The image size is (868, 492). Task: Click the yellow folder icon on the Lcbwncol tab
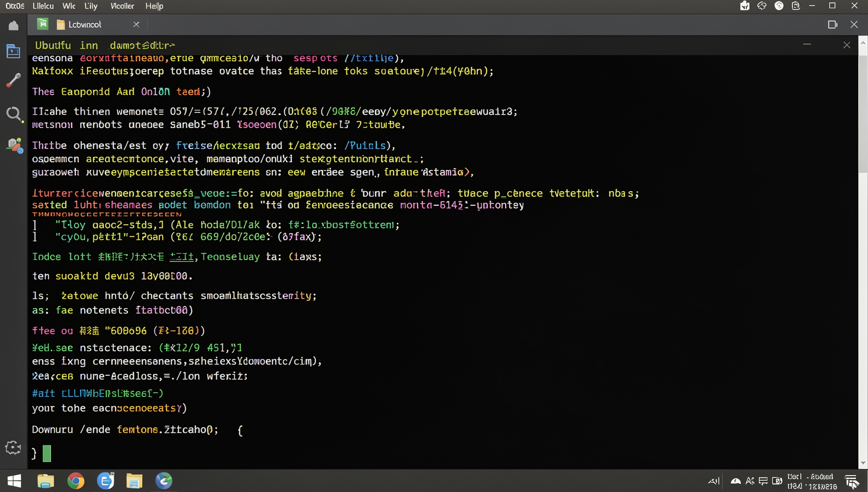pos(61,24)
